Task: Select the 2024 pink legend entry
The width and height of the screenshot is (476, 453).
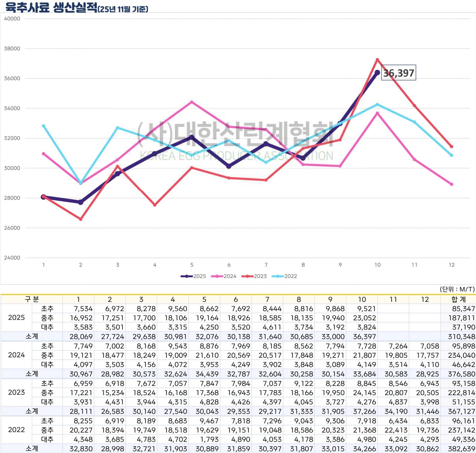Action: (x=224, y=276)
